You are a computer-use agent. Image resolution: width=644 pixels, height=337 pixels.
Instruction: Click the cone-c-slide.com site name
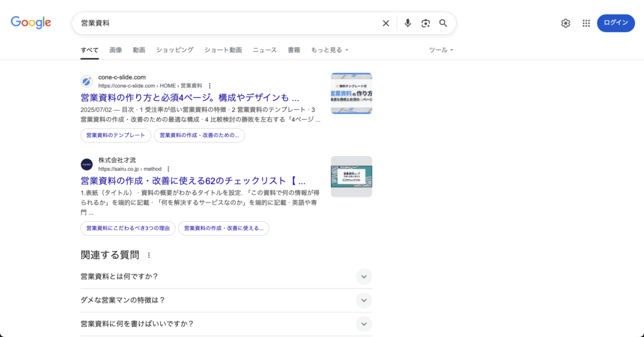122,77
